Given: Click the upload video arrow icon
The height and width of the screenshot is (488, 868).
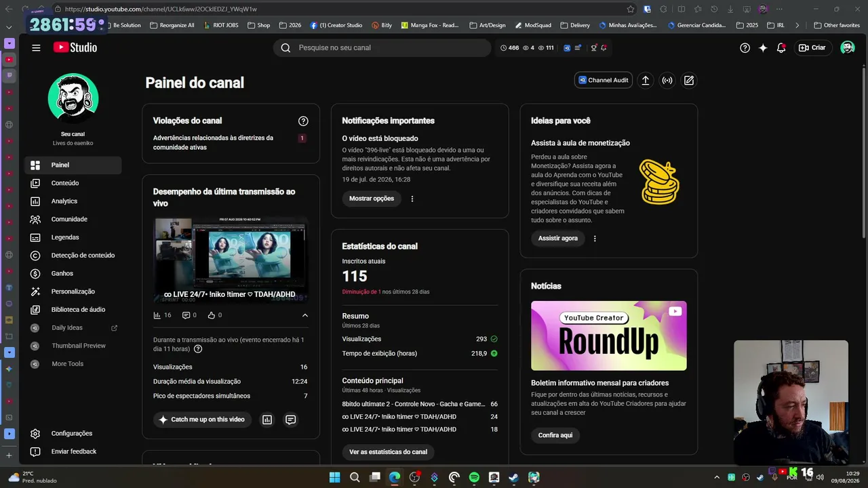Looking at the screenshot, I should coord(646,80).
